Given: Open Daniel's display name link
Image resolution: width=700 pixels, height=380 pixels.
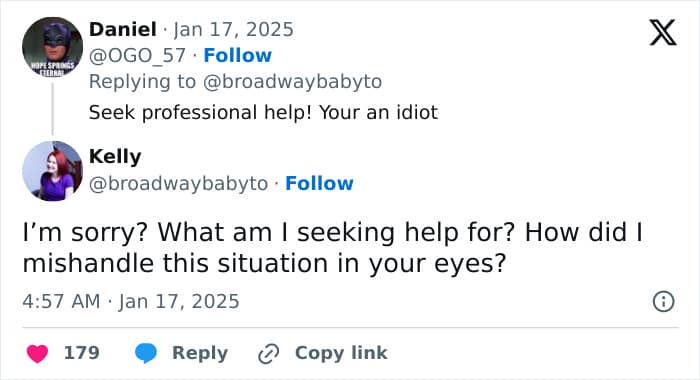Looking at the screenshot, I should 123,29.
